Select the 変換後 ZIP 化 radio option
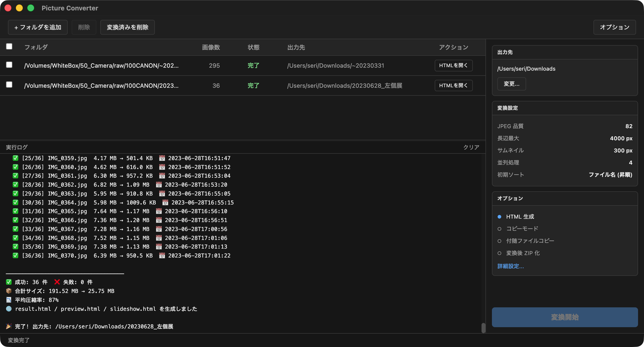Image resolution: width=644 pixels, height=347 pixels. pyautogui.click(x=500, y=253)
